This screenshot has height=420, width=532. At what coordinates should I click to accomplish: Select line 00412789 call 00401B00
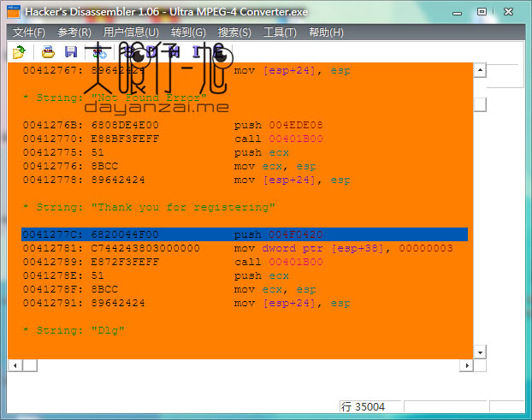[x=173, y=262]
